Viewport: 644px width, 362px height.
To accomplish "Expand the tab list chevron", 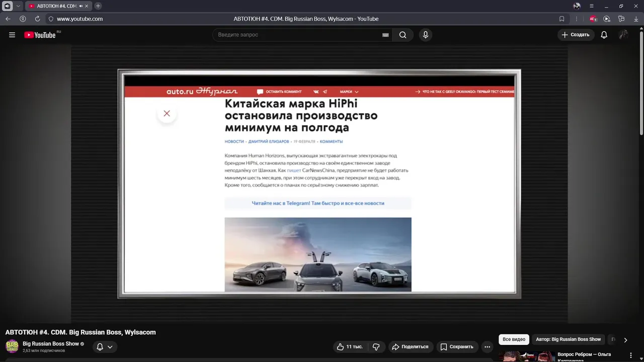I will [18, 6].
